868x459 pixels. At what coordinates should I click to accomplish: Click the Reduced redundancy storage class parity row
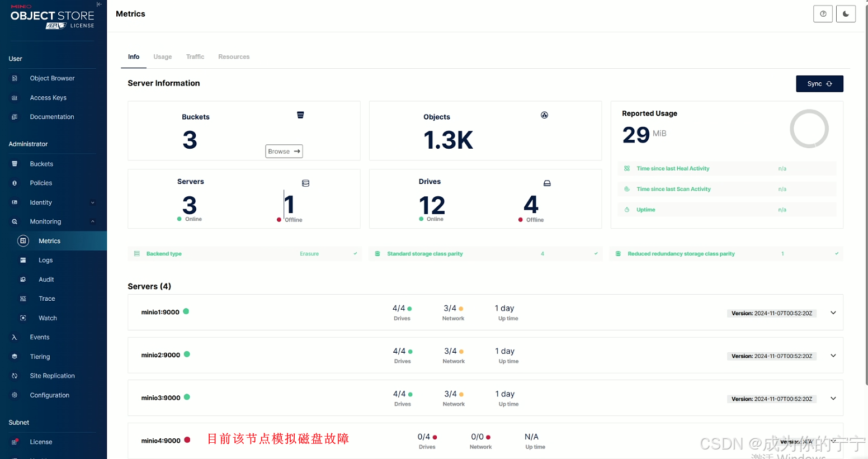(x=727, y=254)
